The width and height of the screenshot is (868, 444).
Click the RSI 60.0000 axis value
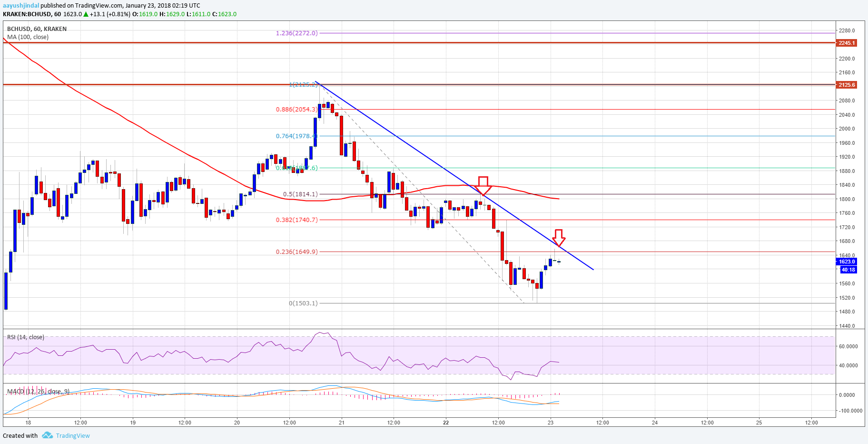(848, 346)
